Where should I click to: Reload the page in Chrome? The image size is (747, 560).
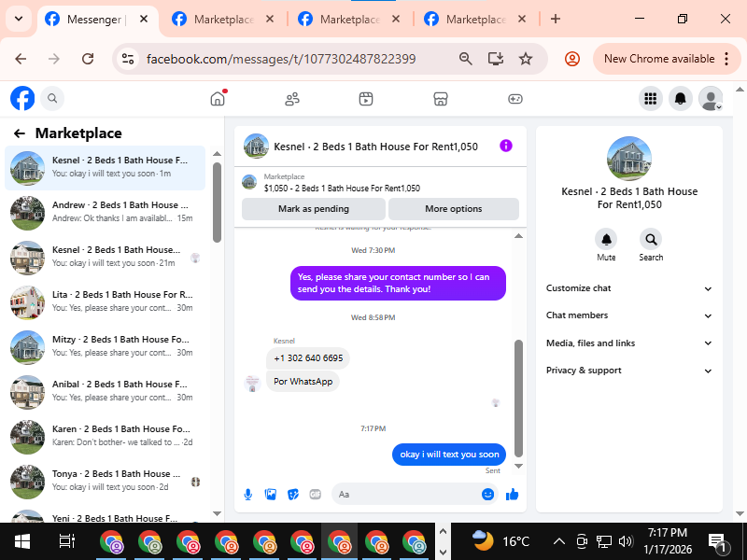pyautogui.click(x=88, y=59)
